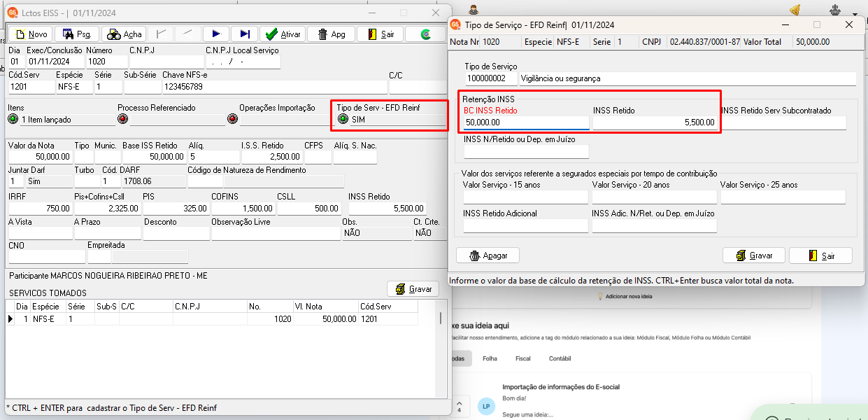This screenshot has height=420, width=868.
Task: Select the Fiscal tab in ideas list
Action: [x=523, y=358]
